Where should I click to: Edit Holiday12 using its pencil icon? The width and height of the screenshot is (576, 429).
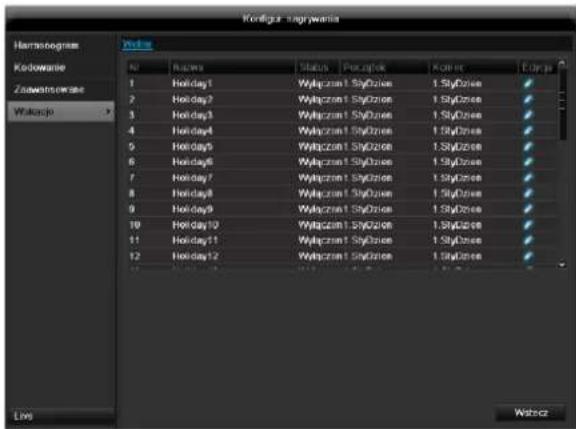pos(528,256)
